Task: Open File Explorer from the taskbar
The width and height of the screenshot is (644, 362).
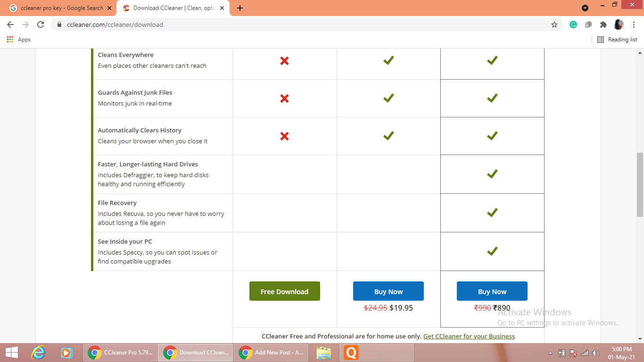Action: coord(323,352)
